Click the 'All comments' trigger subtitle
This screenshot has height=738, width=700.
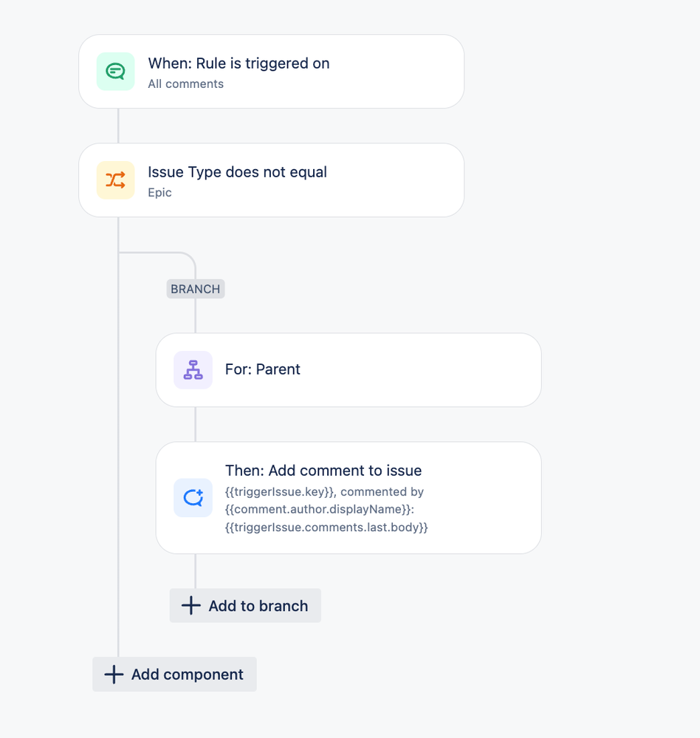pyautogui.click(x=186, y=83)
